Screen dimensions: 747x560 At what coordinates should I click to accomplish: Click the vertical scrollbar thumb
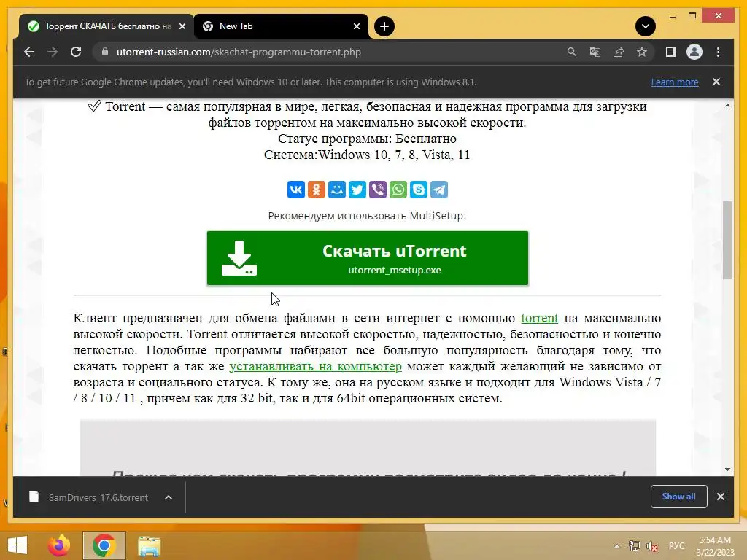[727, 240]
